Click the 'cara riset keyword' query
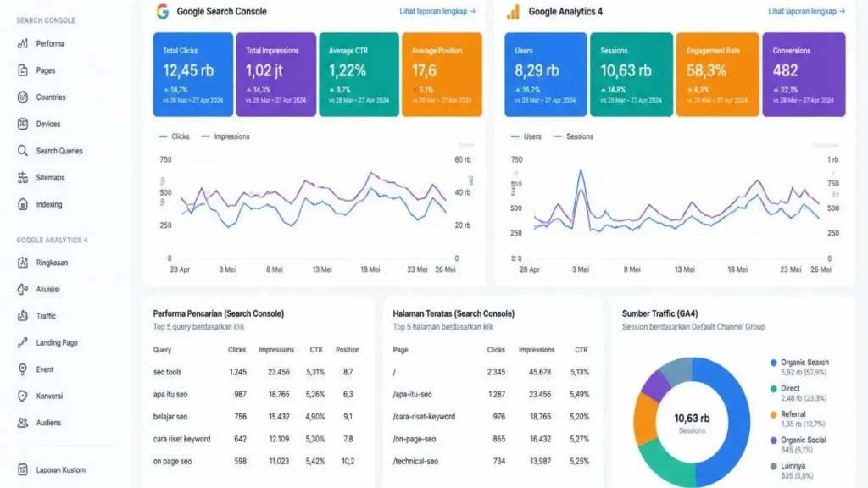The width and height of the screenshot is (868, 488). pos(181,439)
